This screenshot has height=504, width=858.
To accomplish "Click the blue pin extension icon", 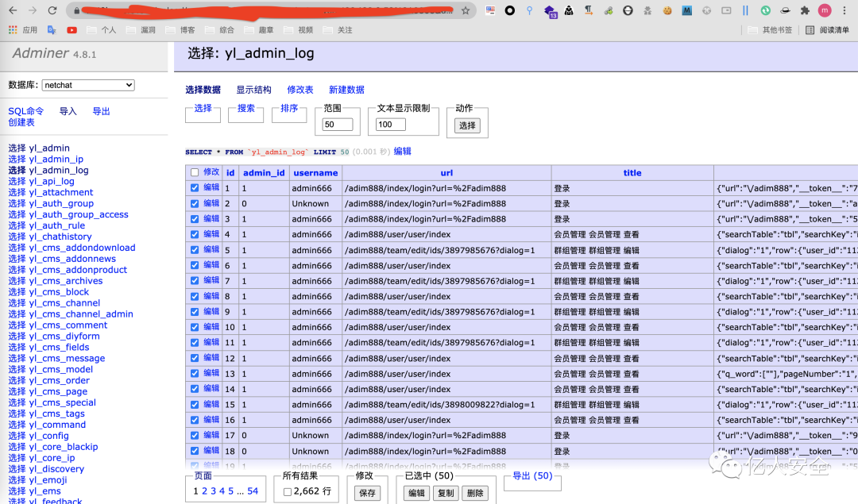I will coord(529,10).
